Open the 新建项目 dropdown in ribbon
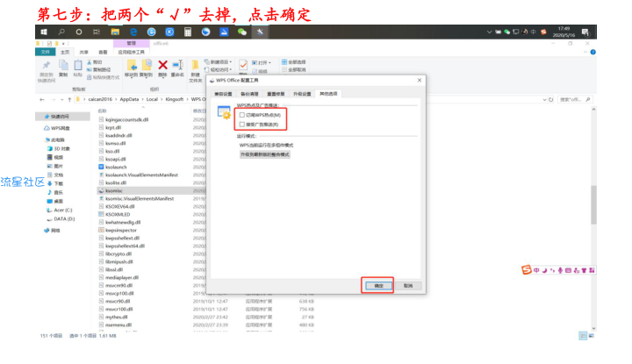Screen dimensions: 632x364 (x=218, y=62)
